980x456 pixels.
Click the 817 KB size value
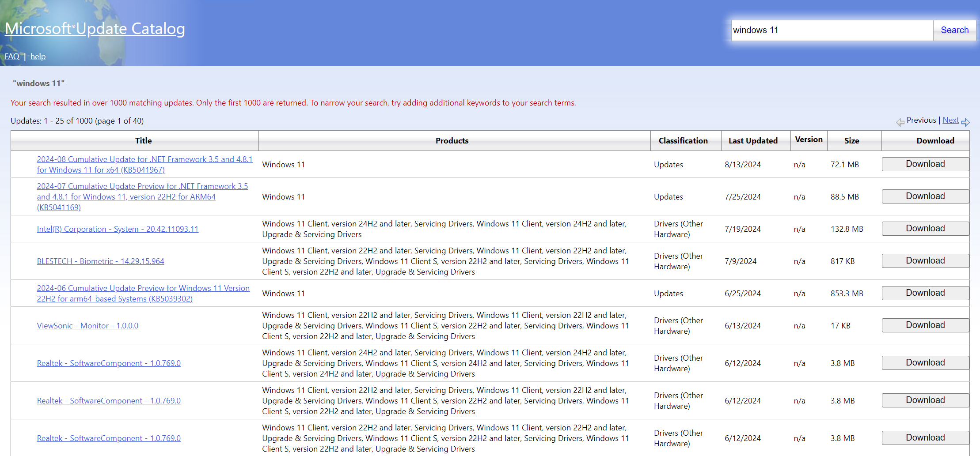pos(843,261)
